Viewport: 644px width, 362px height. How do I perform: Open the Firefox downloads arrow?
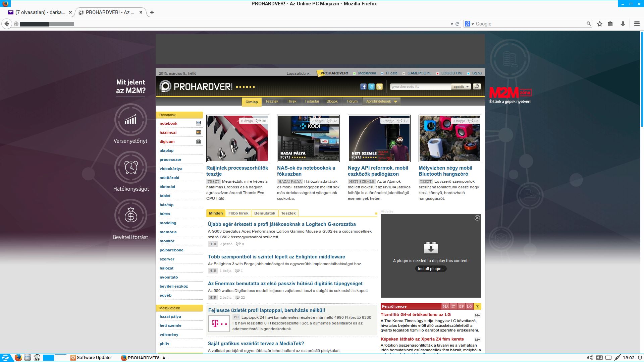(x=623, y=24)
